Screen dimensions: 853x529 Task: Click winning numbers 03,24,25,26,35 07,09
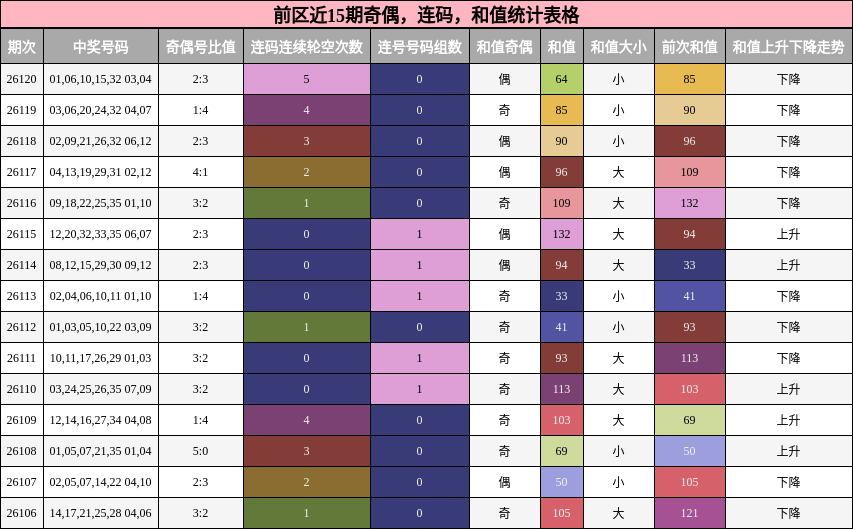pos(101,389)
